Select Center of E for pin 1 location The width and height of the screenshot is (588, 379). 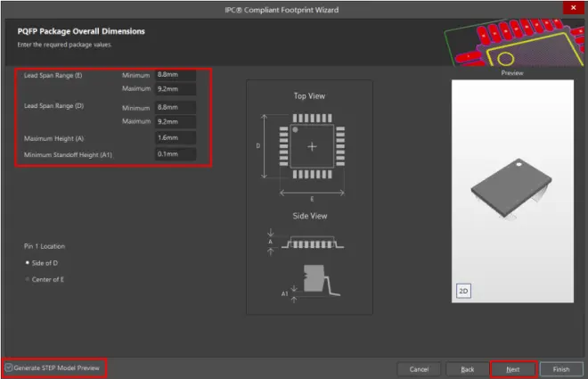click(x=28, y=279)
